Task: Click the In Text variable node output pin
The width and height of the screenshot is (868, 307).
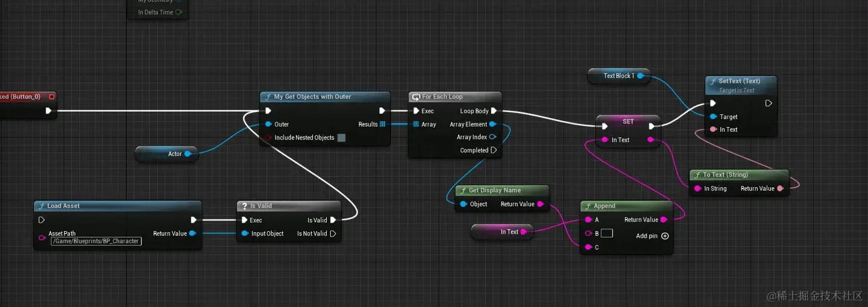Action: [x=524, y=232]
